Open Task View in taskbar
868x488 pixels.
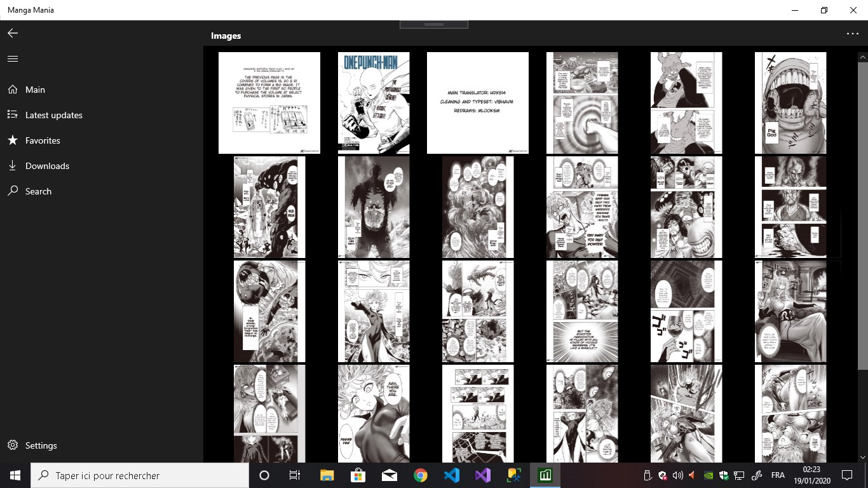pyautogui.click(x=295, y=475)
